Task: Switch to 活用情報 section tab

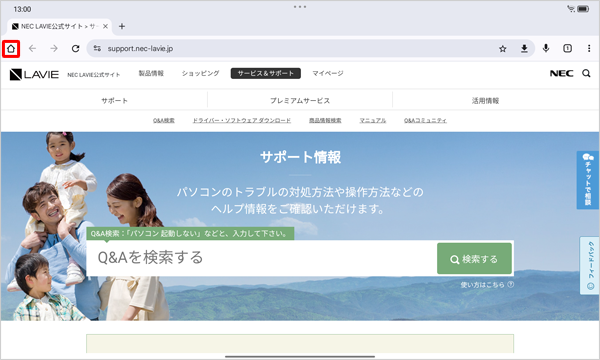Action: click(x=485, y=101)
